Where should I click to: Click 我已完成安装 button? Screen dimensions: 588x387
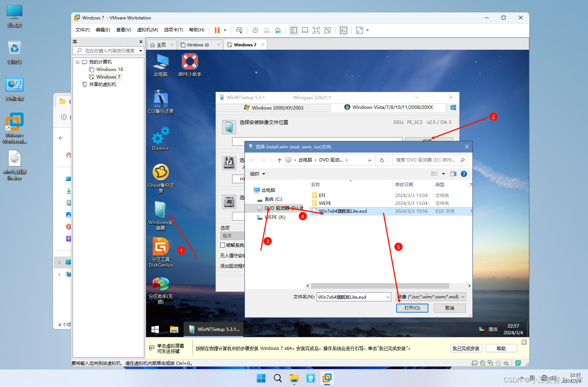[x=466, y=348]
